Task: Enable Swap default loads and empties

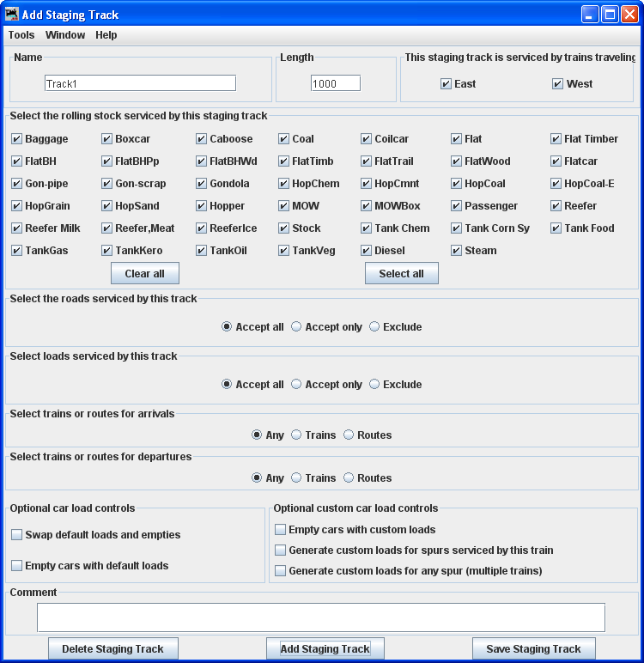Action: tap(17, 535)
